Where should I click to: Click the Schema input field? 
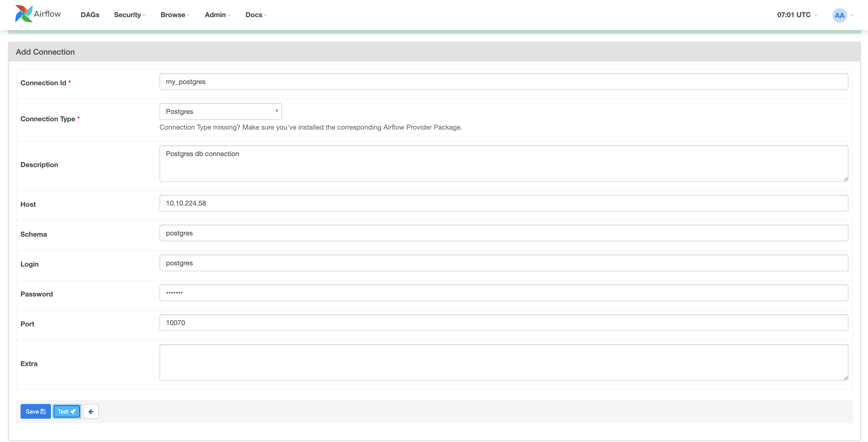point(503,233)
